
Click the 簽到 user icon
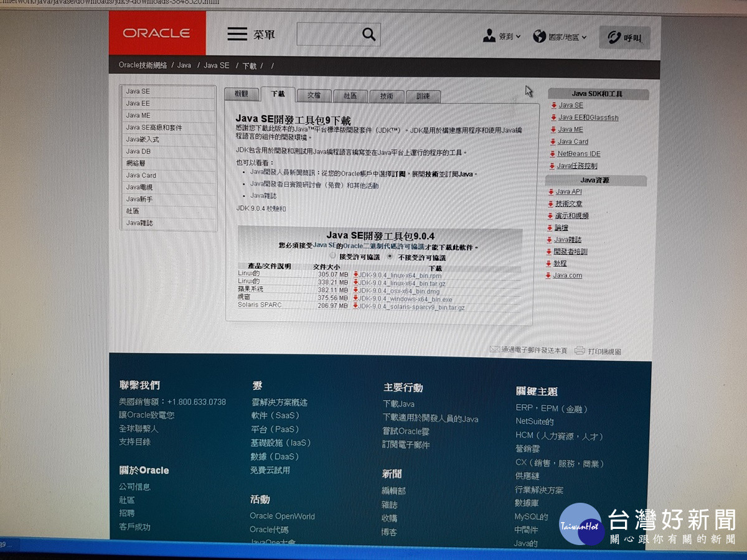[x=489, y=36]
